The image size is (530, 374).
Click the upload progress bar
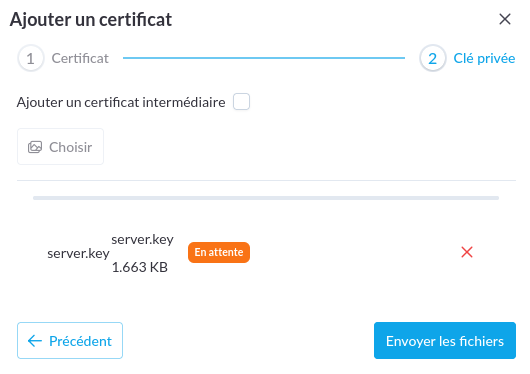point(266,198)
